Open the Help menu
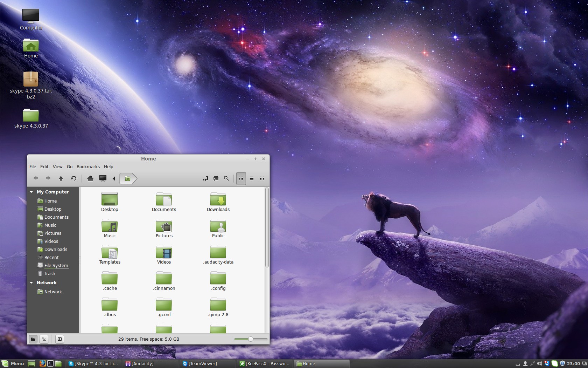Image resolution: width=588 pixels, height=368 pixels. pos(108,167)
